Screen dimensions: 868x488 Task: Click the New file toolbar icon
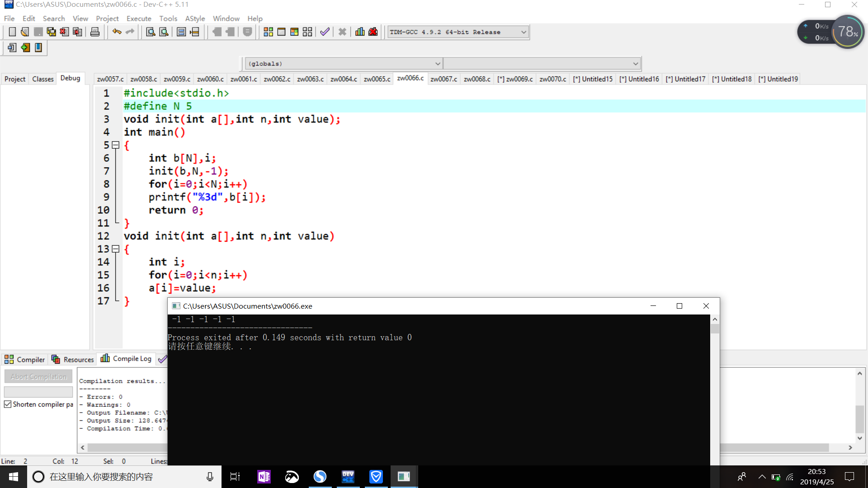(12, 32)
